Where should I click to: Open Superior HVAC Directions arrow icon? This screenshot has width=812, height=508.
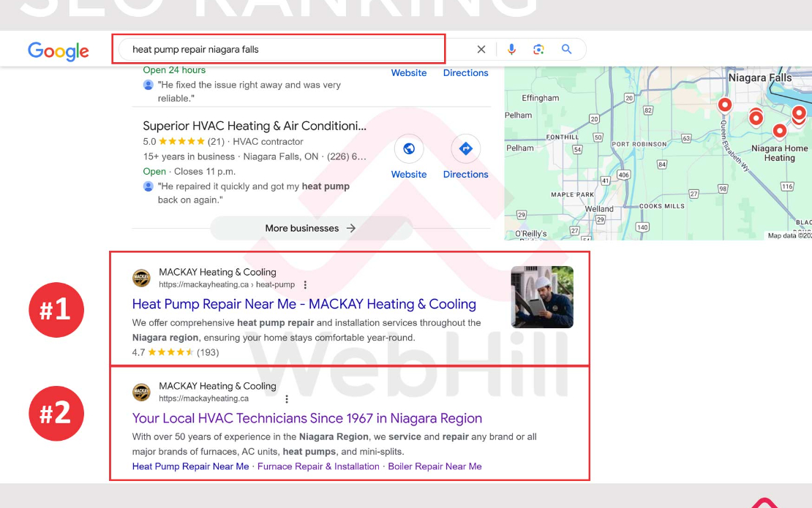465,149
